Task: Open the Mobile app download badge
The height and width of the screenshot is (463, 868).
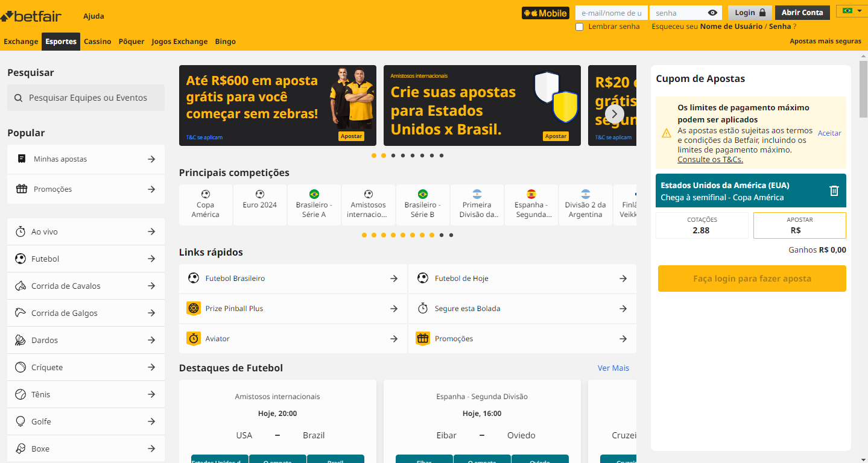Action: (545, 13)
